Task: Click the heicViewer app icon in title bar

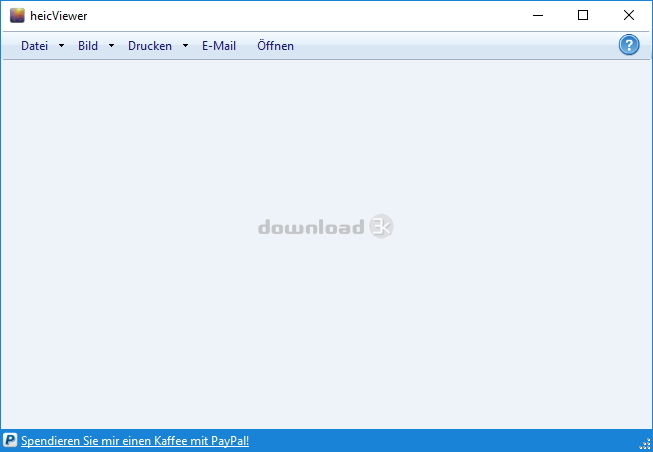Action: click(17, 15)
